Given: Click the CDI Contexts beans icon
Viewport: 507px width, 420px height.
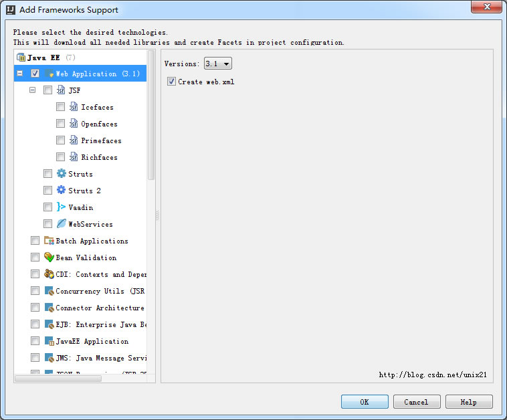Looking at the screenshot, I should (49, 274).
